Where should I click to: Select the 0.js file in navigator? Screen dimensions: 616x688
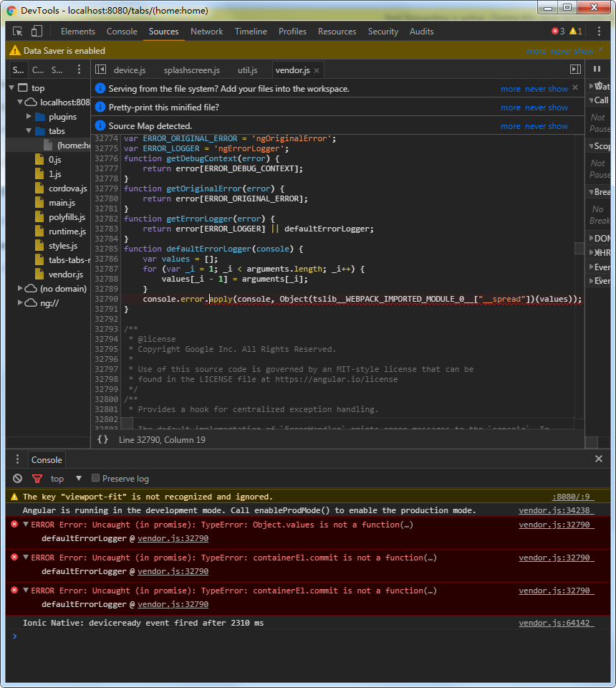point(55,160)
